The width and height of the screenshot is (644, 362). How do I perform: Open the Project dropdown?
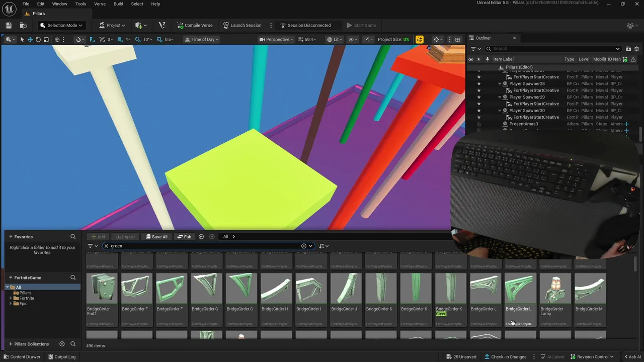(x=112, y=25)
